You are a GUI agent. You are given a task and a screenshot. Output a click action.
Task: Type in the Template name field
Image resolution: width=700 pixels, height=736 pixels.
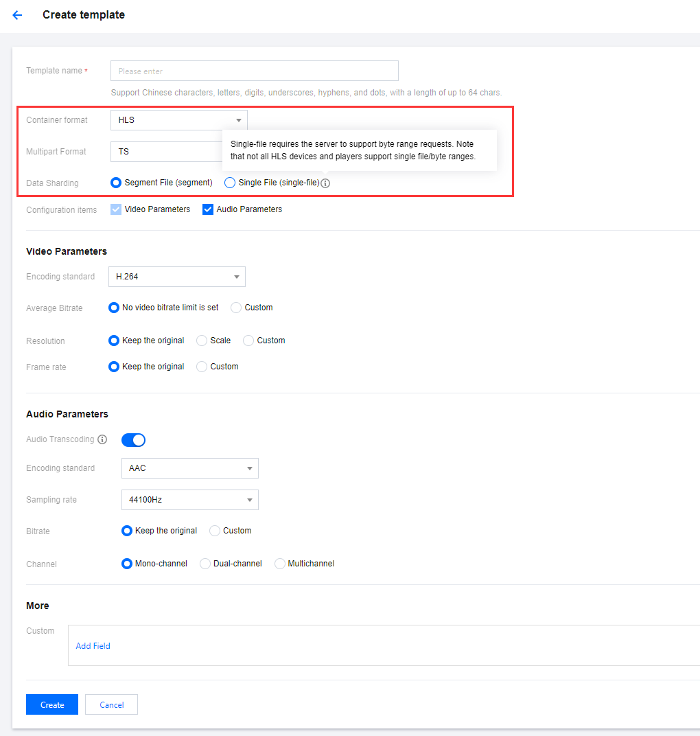click(254, 71)
